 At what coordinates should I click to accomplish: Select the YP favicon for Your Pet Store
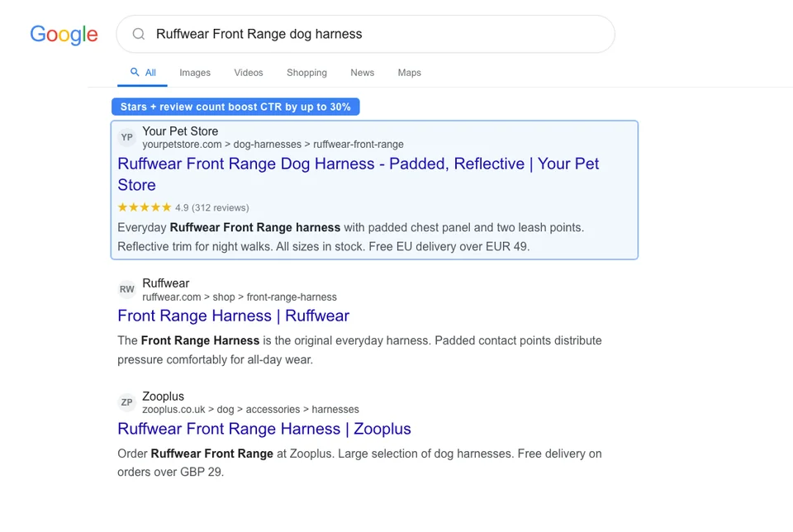coord(126,137)
